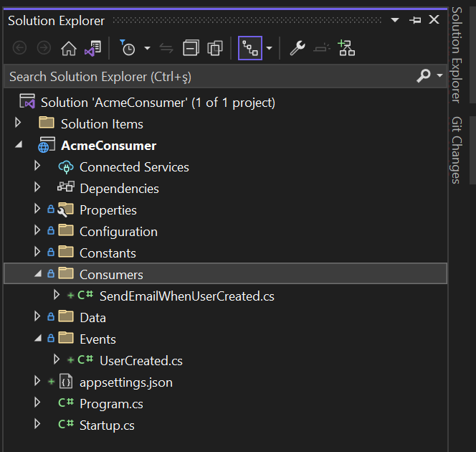Click the Collapse All toolbar icon

coord(191,48)
